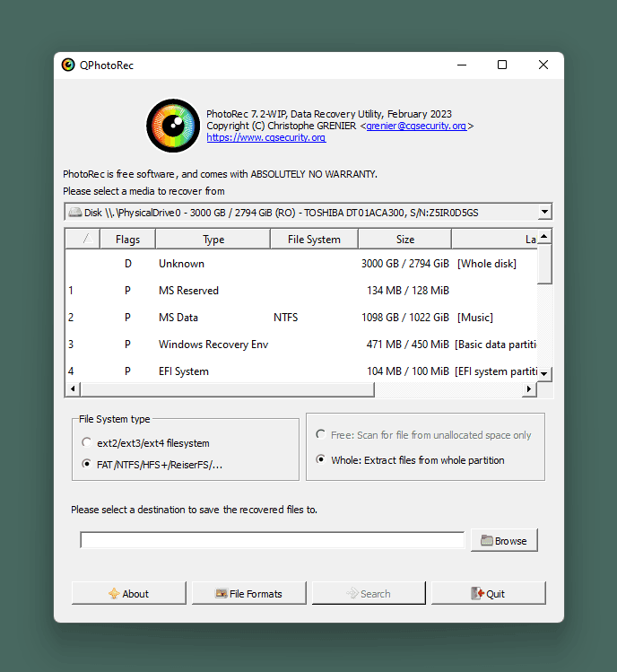Sort by the Size column header
The image size is (617, 672).
(405, 239)
